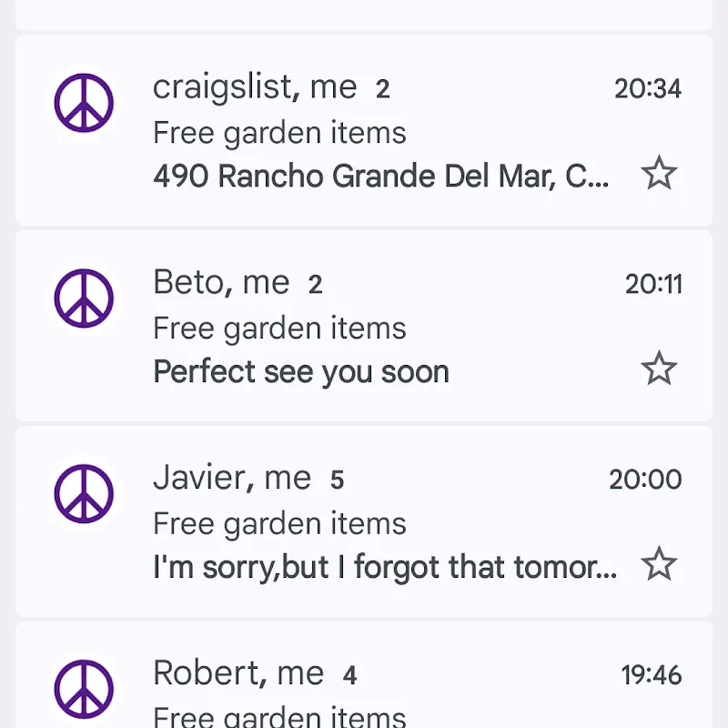The height and width of the screenshot is (728, 728).
Task: Open the Beto, me conversation
Action: click(364, 326)
